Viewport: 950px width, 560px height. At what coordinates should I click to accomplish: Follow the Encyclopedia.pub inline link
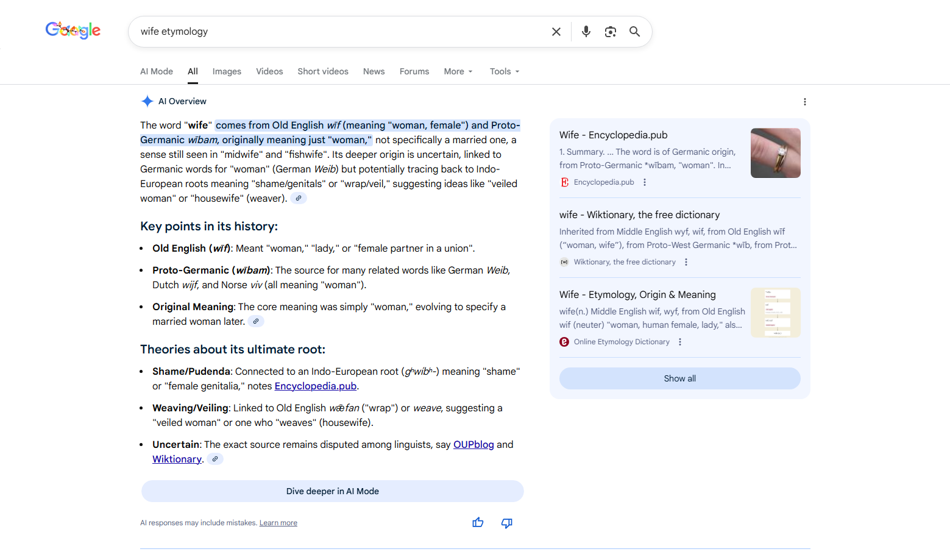click(x=316, y=386)
